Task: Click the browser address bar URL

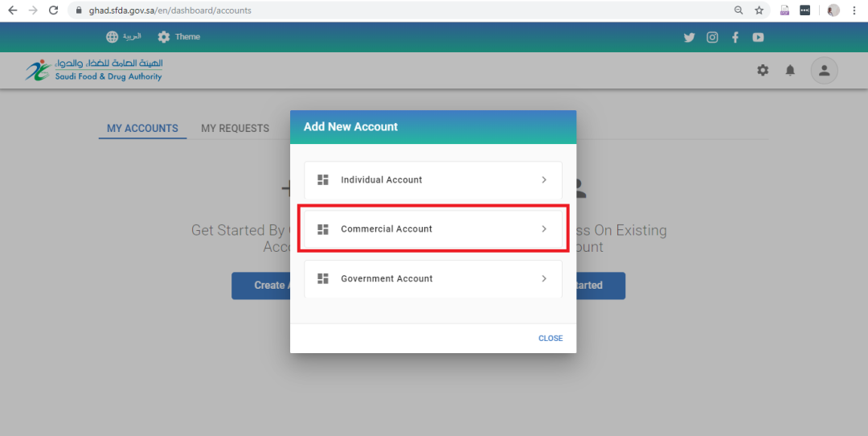Action: click(170, 10)
